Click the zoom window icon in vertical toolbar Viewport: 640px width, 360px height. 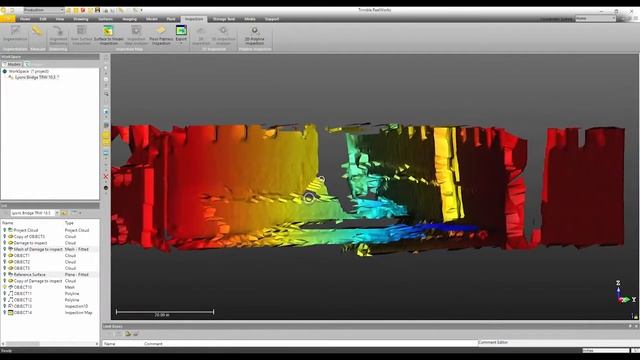coord(106,94)
